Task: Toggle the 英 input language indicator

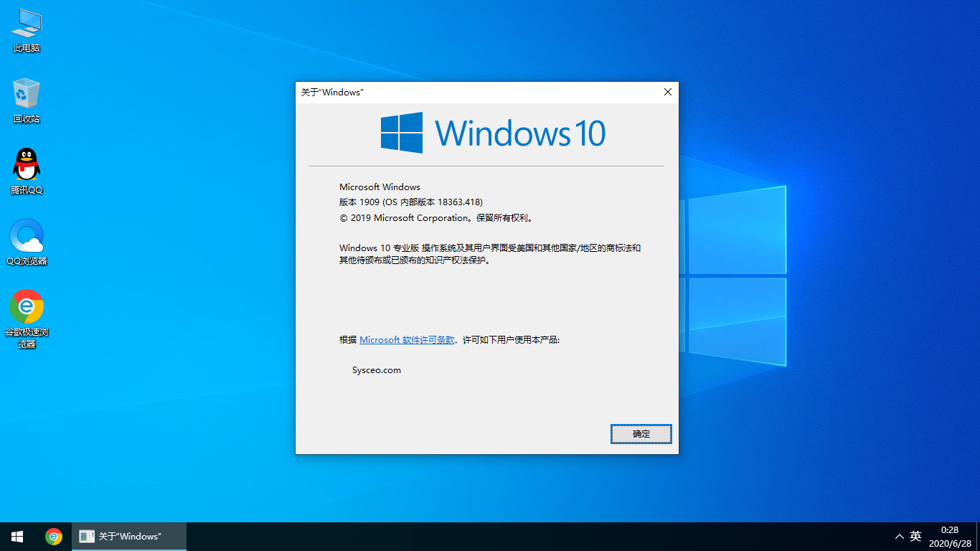Action: pyautogui.click(x=915, y=537)
